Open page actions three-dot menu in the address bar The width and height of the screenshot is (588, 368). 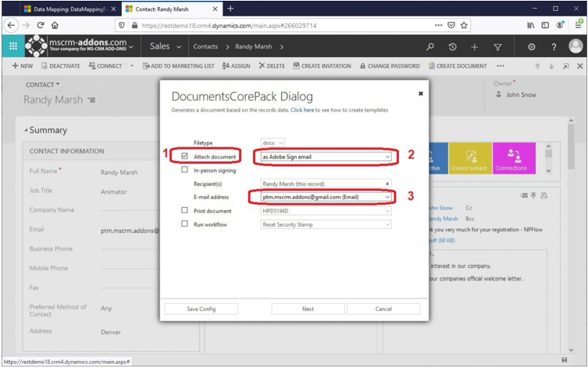click(438, 25)
